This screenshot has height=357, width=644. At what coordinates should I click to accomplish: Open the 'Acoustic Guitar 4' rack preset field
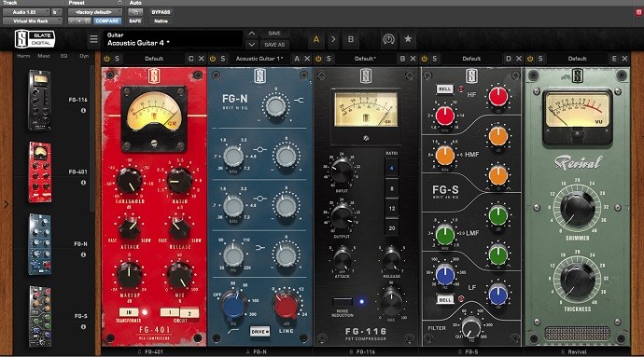click(173, 39)
